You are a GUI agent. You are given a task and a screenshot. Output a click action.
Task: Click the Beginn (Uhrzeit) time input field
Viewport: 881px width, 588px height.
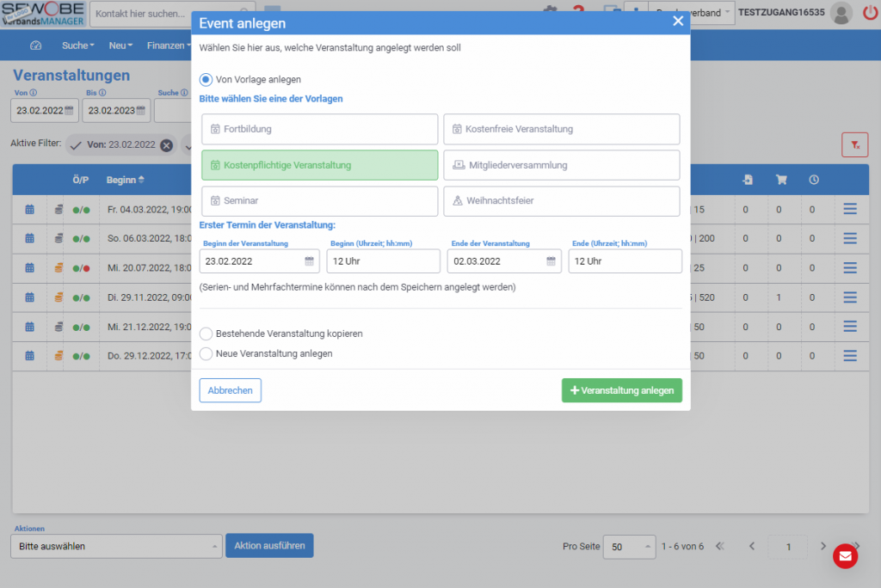(383, 261)
